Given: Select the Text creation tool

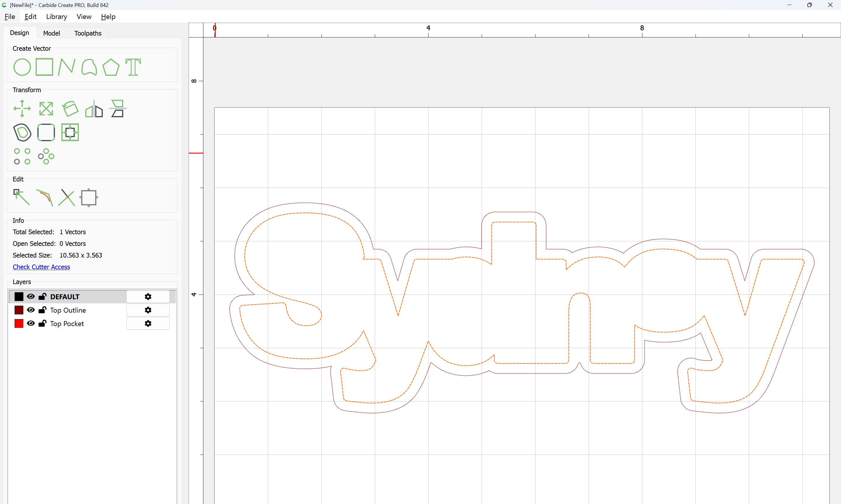Looking at the screenshot, I should coord(133,67).
